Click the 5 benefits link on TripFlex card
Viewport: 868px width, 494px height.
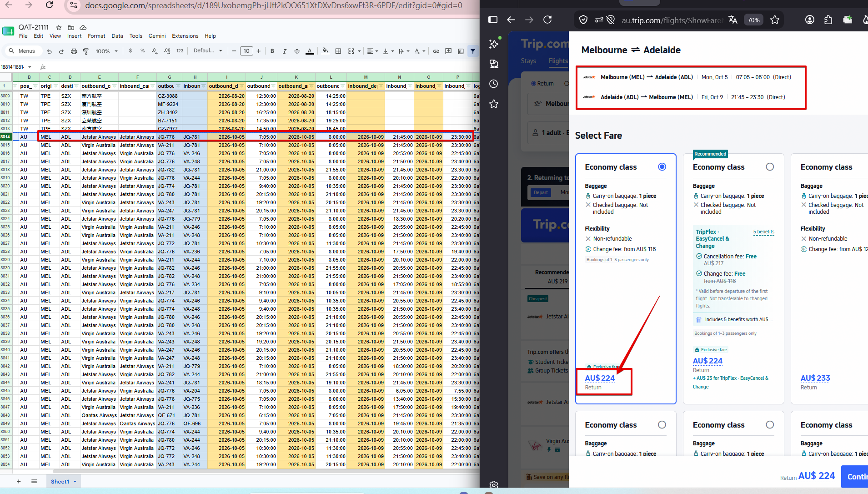coord(764,232)
